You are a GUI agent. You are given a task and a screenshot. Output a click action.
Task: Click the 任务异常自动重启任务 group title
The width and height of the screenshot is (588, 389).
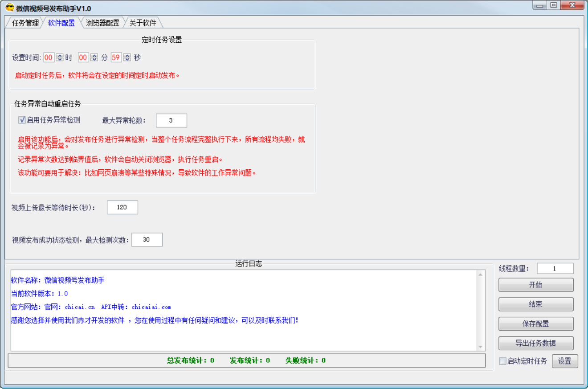click(48, 104)
